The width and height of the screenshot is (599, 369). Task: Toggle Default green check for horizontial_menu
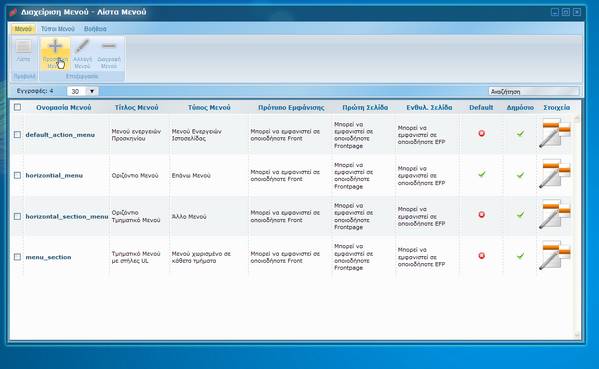(482, 174)
